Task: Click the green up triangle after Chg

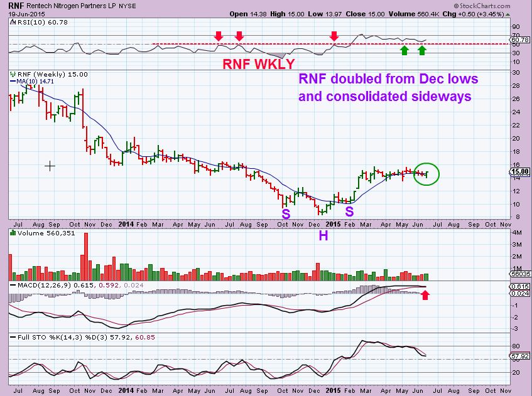Action: (508, 14)
